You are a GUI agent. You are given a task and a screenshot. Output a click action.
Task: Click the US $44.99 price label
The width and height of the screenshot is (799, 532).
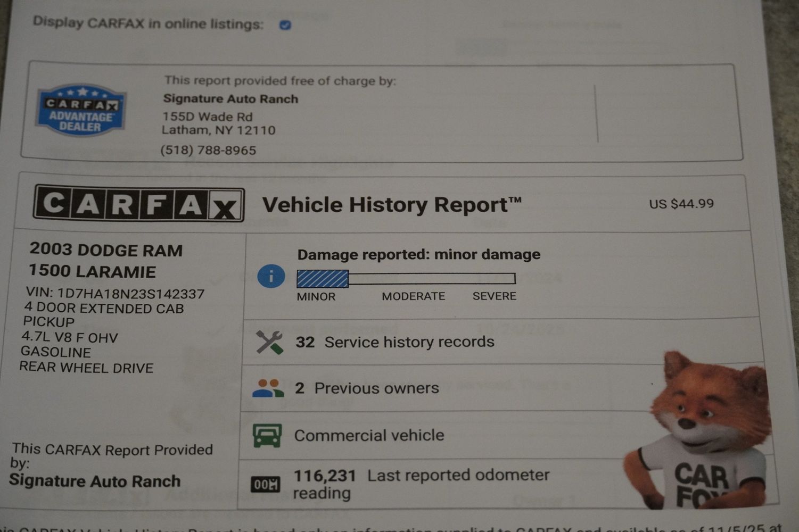coord(681,204)
